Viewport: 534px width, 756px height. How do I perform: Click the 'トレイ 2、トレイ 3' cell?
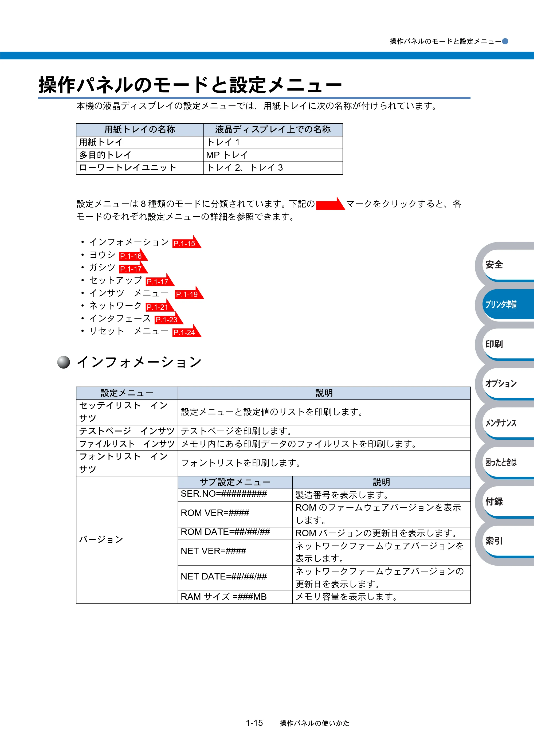coord(273,168)
